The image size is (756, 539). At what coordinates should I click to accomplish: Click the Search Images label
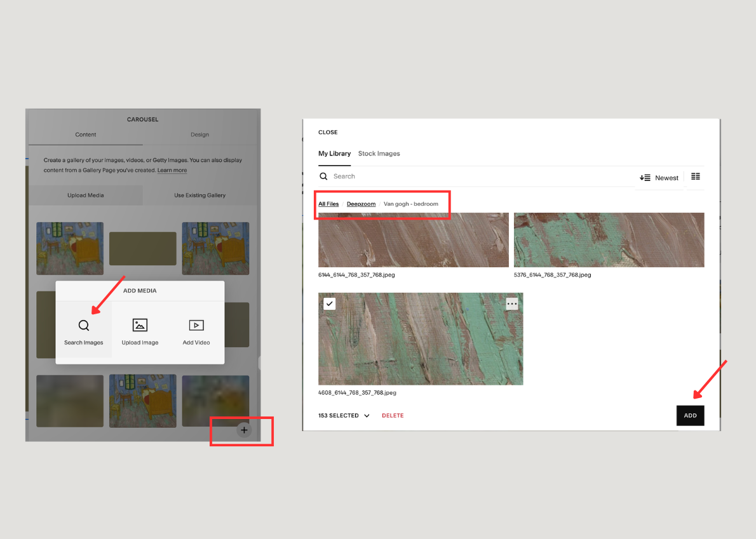83,342
